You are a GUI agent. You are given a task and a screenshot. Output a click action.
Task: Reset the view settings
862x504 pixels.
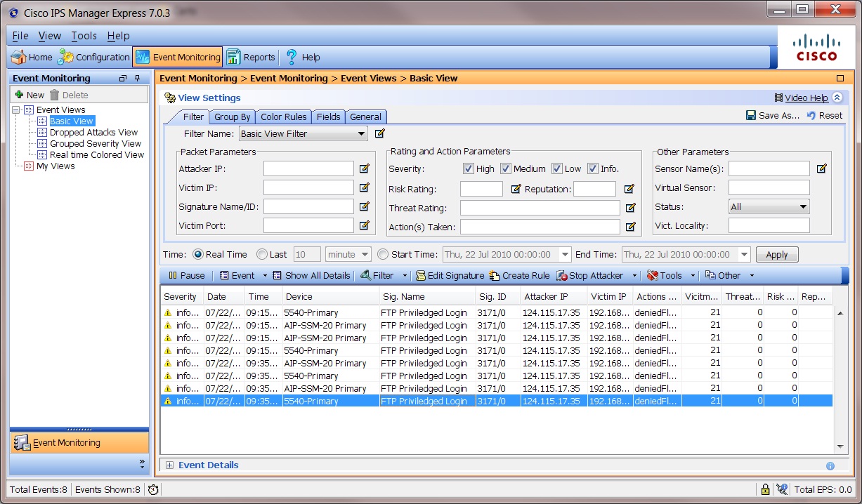(825, 116)
